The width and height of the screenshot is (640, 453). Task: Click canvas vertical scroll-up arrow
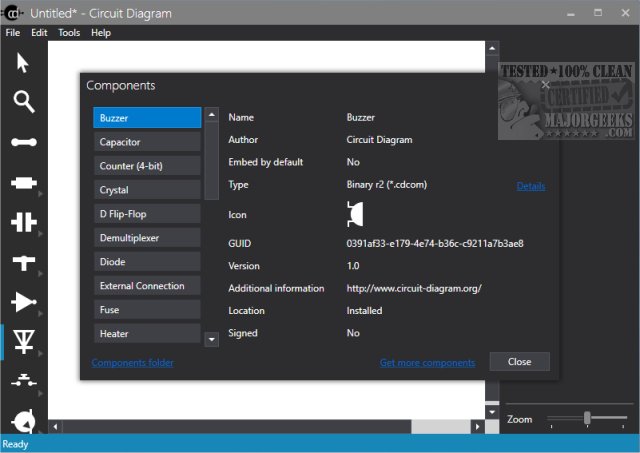(x=492, y=48)
